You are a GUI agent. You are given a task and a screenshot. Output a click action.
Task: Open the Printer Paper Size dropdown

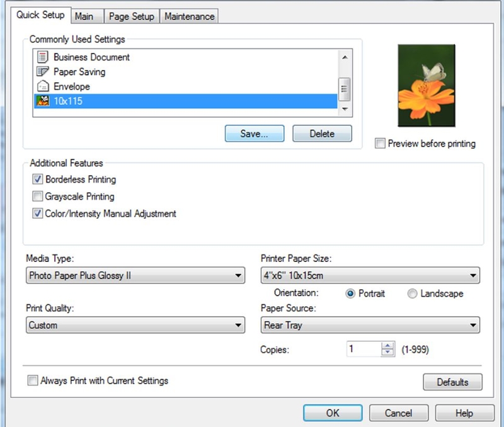[370, 275]
